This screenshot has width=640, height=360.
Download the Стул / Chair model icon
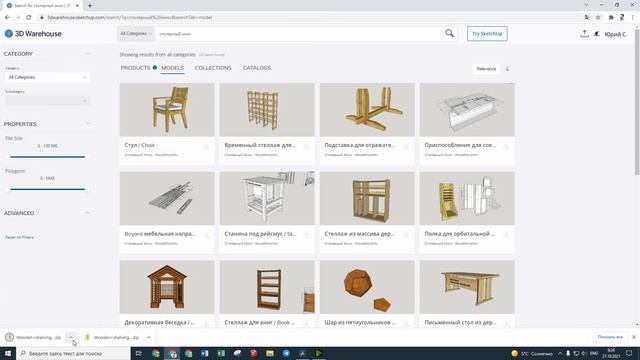click(x=206, y=147)
